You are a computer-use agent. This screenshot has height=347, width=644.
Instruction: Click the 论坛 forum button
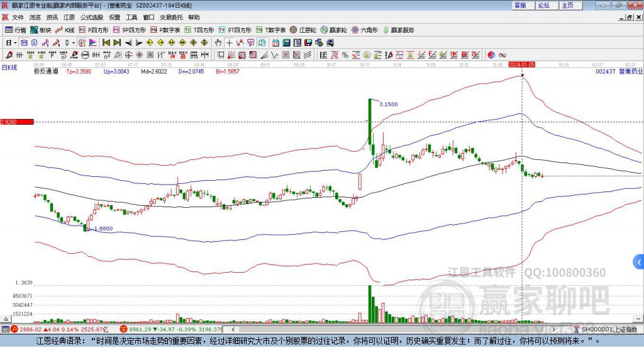pyautogui.click(x=547, y=5)
